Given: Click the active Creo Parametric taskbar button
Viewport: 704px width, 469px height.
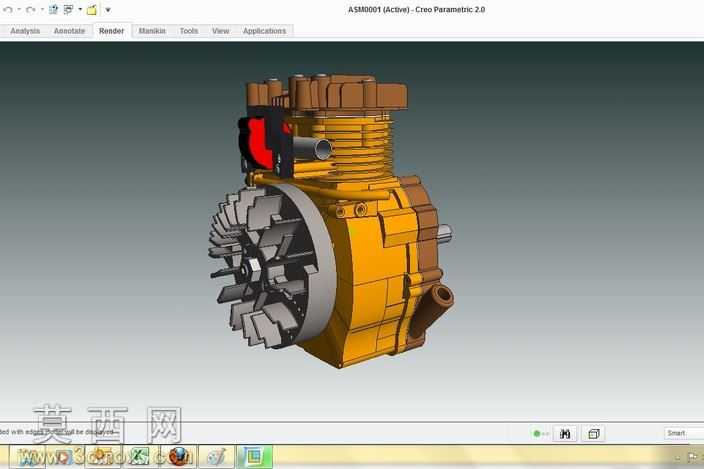Looking at the screenshot, I should (x=254, y=457).
